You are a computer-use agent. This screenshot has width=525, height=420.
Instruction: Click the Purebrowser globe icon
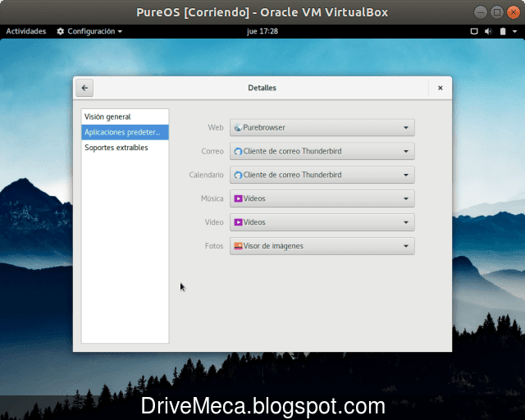point(238,128)
